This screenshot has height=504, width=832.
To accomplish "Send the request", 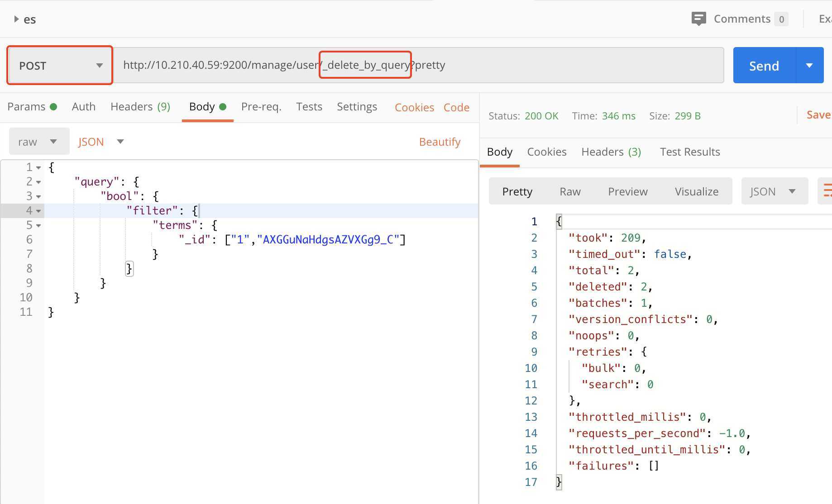I will point(764,66).
